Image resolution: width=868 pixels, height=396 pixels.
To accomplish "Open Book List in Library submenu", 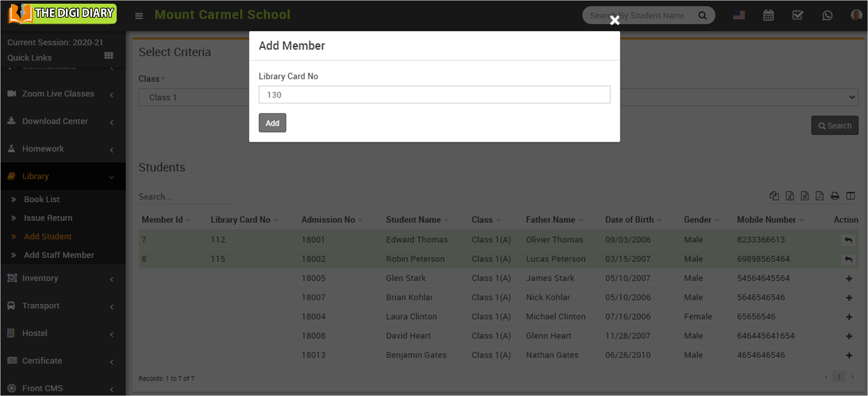I will coord(42,199).
